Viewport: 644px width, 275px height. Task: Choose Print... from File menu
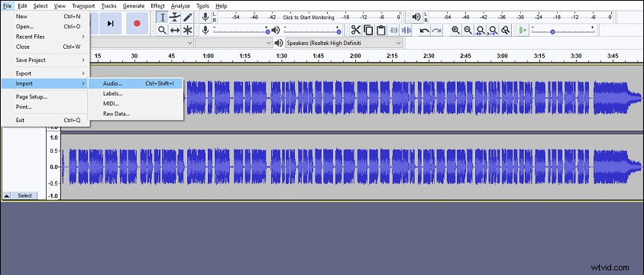pos(45,107)
